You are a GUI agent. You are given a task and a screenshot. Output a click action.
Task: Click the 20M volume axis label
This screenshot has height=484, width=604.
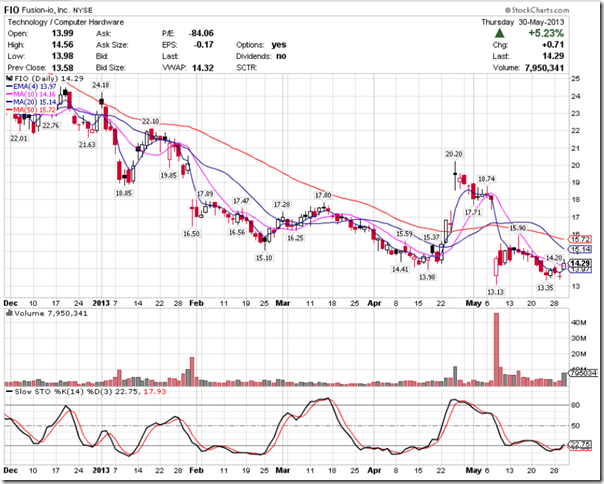(579, 354)
